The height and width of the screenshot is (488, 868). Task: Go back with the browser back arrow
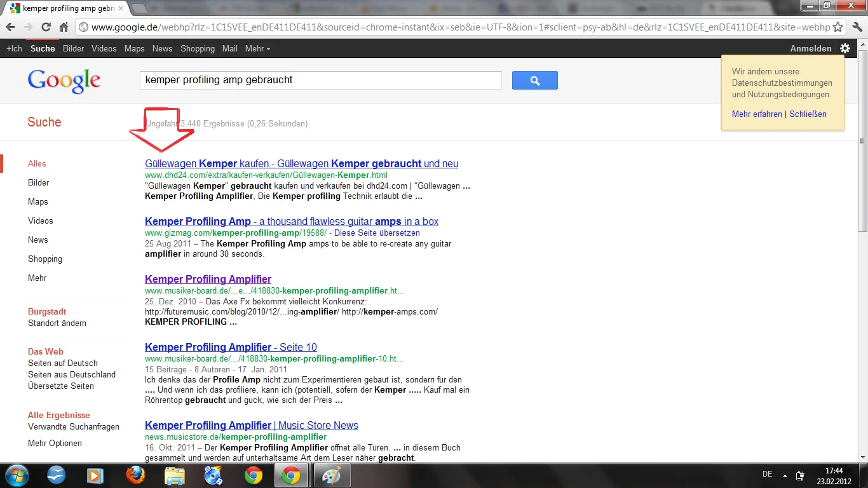(x=11, y=27)
